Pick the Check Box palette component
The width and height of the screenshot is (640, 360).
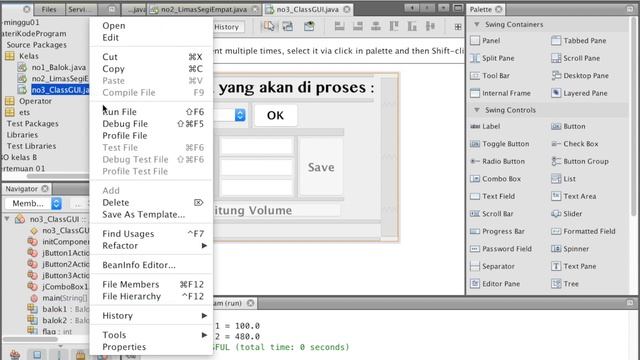tap(575, 144)
